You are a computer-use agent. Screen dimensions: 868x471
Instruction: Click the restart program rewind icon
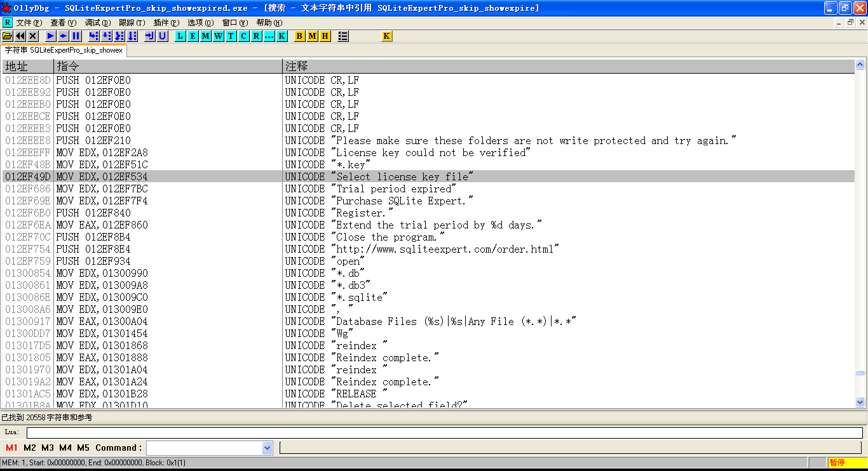click(20, 36)
